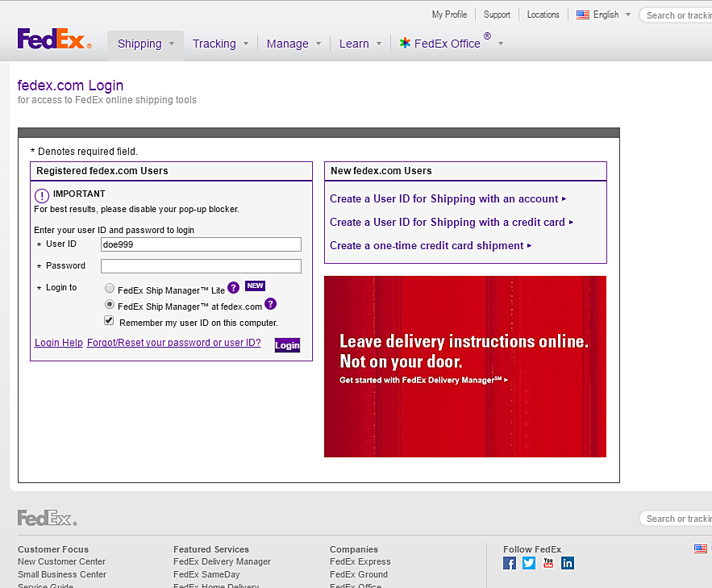Click the FedEx logo in the header

55,39
